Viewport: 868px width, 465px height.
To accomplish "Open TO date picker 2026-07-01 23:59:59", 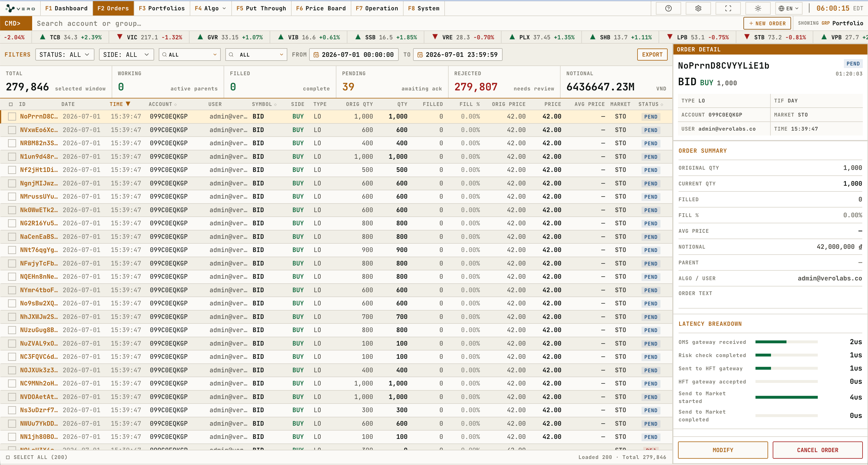I will pos(458,55).
